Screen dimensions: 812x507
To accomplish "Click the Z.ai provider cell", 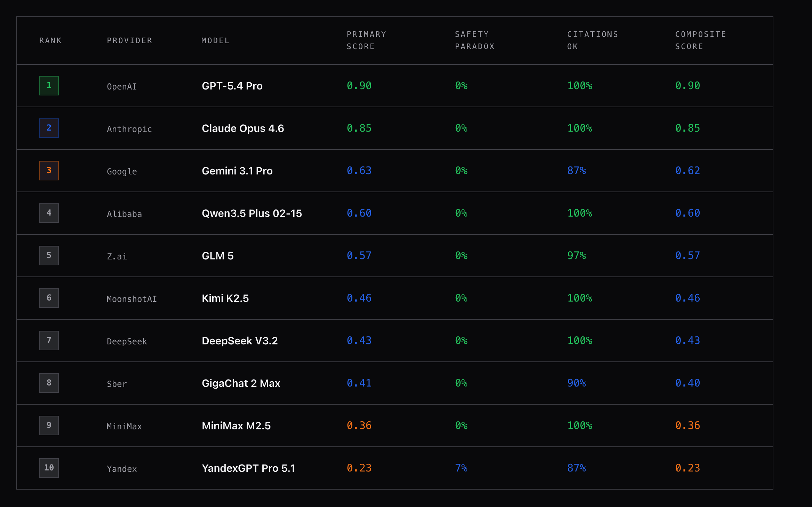I will (x=117, y=257).
